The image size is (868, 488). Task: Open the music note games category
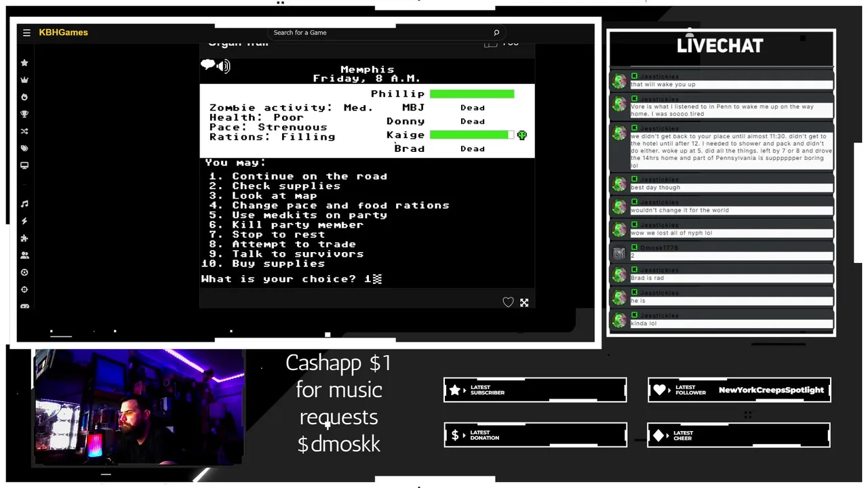pos(24,204)
